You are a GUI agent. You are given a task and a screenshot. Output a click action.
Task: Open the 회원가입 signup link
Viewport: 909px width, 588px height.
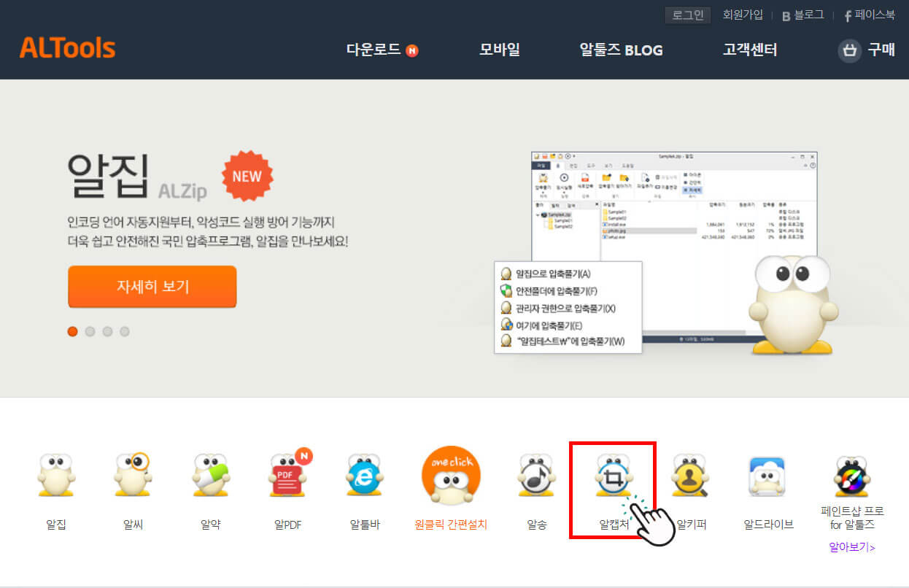tap(743, 15)
